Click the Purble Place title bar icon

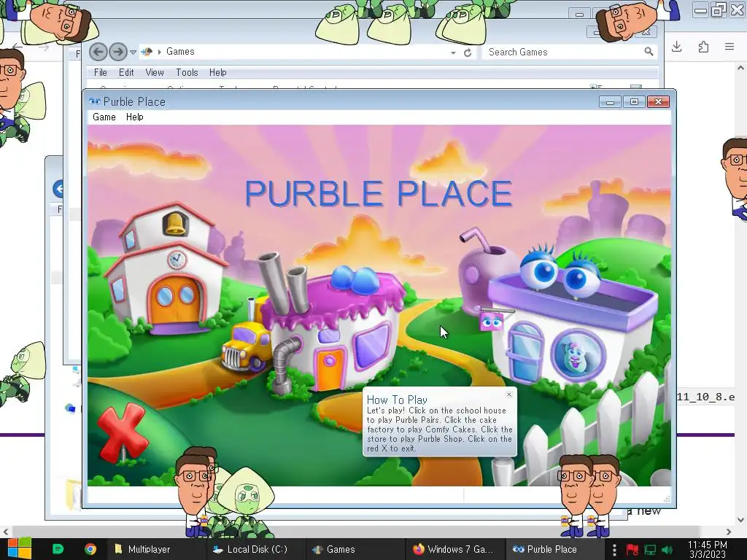[94, 101]
